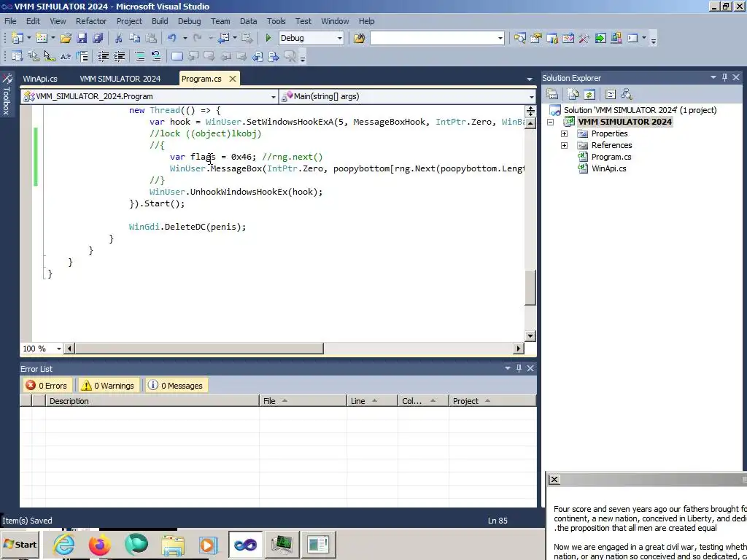The width and height of the screenshot is (747, 560).
Task: Open Internet Explorer from taskbar
Action: (64, 544)
